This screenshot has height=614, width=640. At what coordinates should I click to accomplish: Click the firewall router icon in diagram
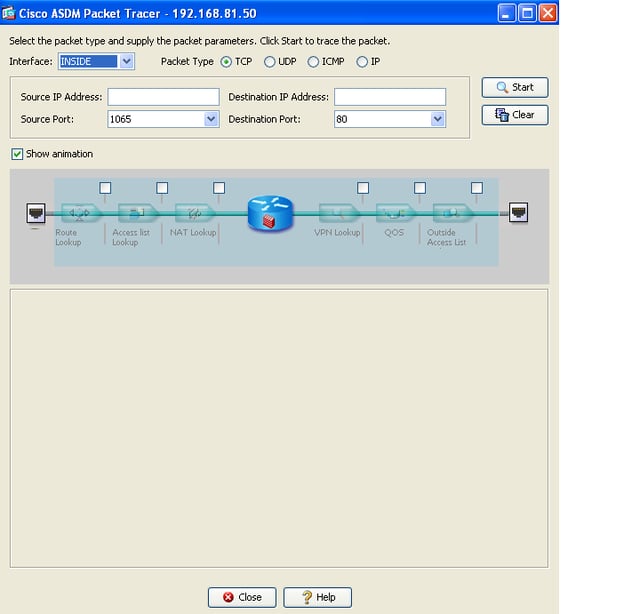click(270, 214)
